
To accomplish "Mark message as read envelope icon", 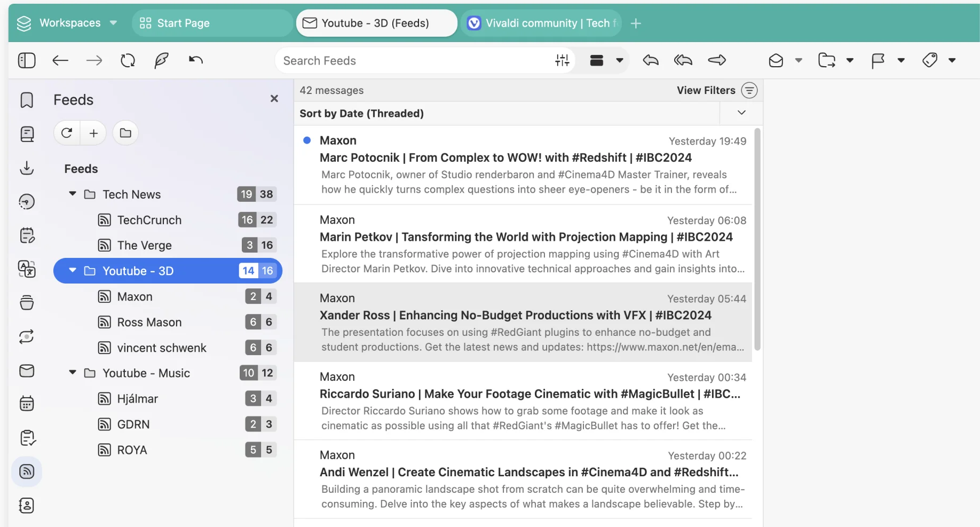I will [776, 60].
